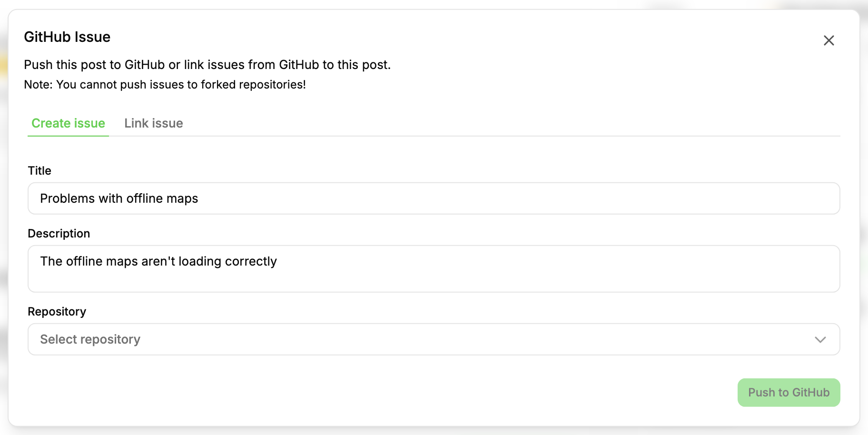
Task: Click the note about forked repositories
Action: 165,84
